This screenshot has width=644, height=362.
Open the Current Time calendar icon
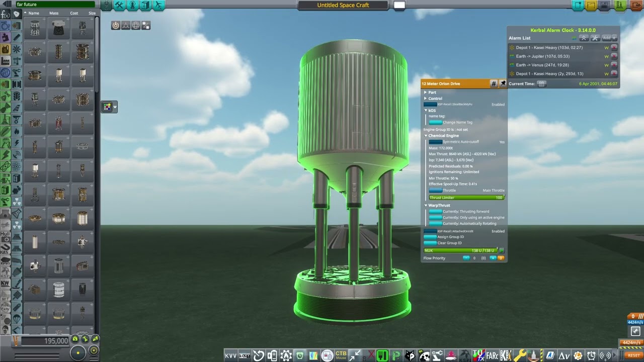click(x=541, y=84)
